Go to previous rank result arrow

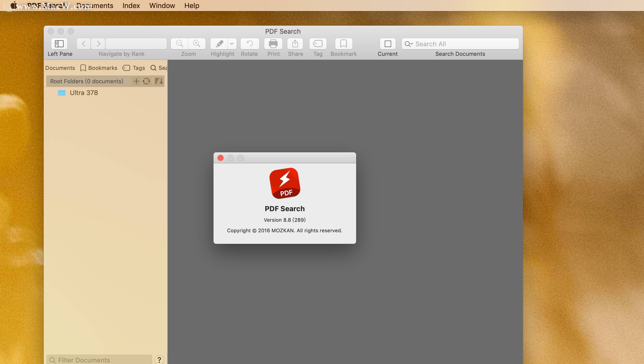84,44
